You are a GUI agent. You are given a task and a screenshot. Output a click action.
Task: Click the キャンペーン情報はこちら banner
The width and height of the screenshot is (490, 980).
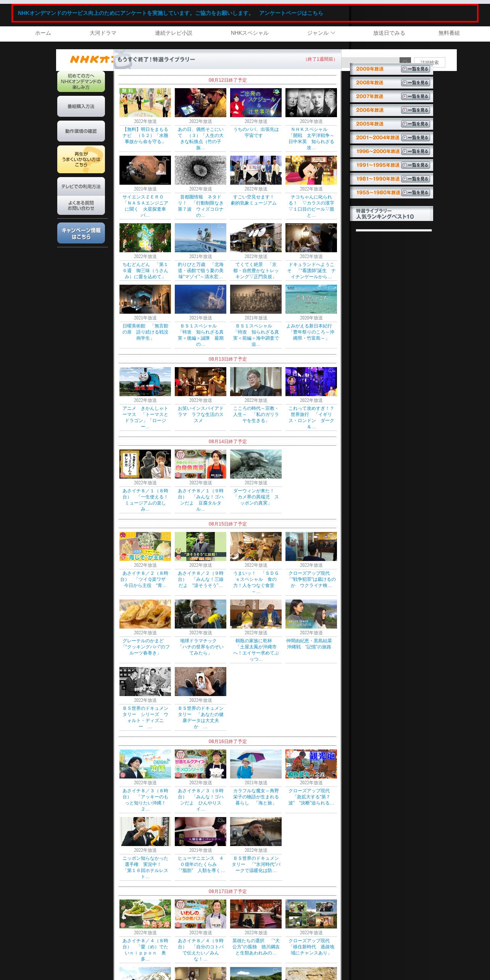[81, 233]
